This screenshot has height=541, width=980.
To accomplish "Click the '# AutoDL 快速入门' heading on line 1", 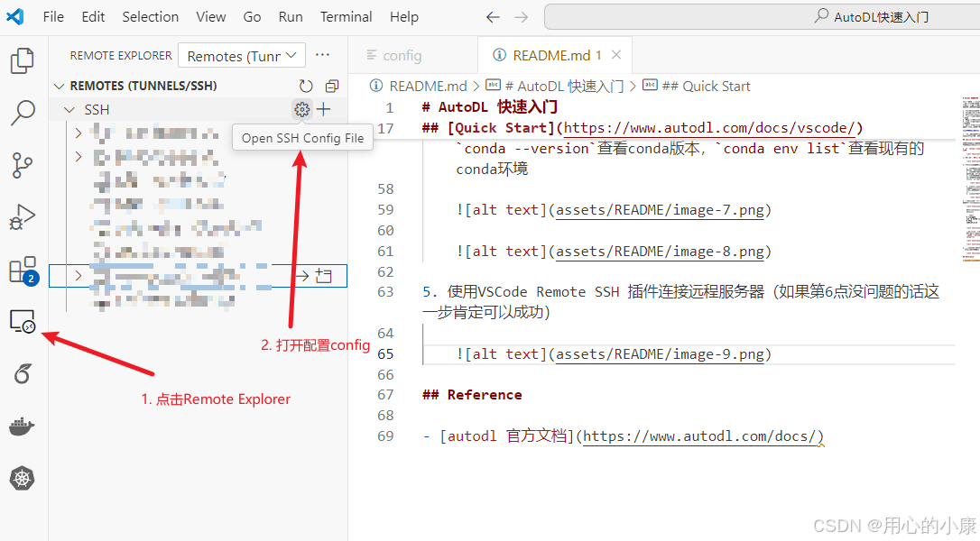I will tap(490, 106).
